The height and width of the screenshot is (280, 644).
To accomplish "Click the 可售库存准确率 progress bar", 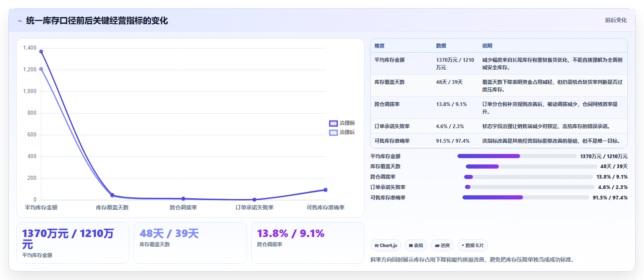I will [526, 197].
